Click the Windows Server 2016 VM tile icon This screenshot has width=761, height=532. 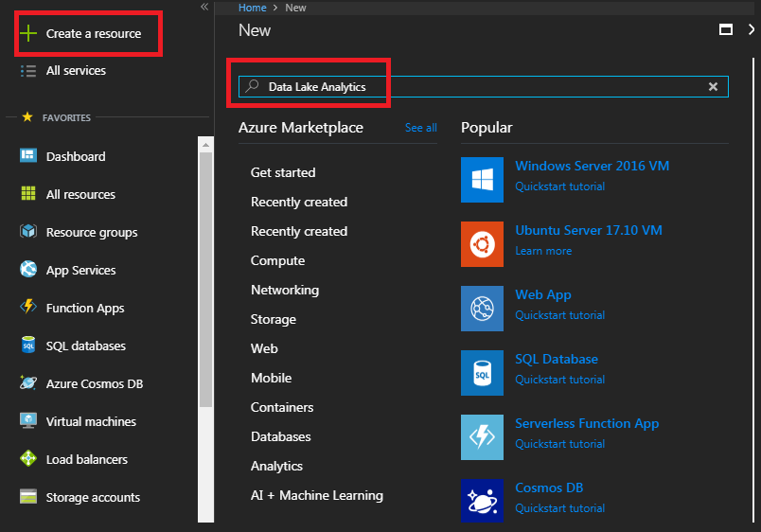click(482, 180)
